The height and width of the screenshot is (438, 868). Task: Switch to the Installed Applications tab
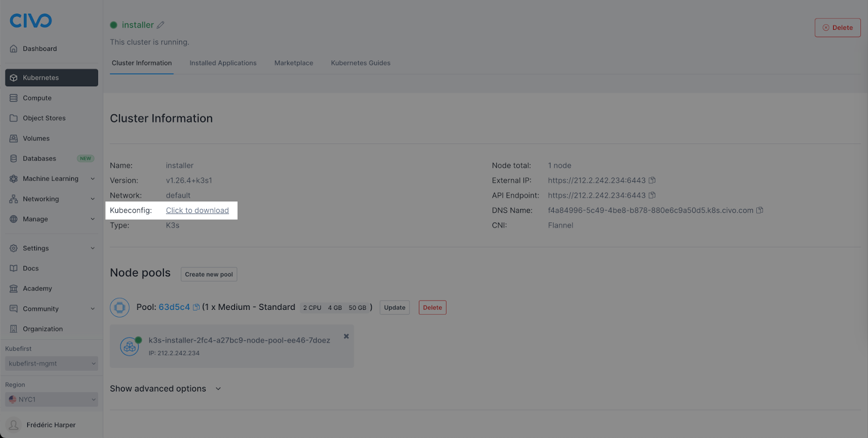pos(223,63)
